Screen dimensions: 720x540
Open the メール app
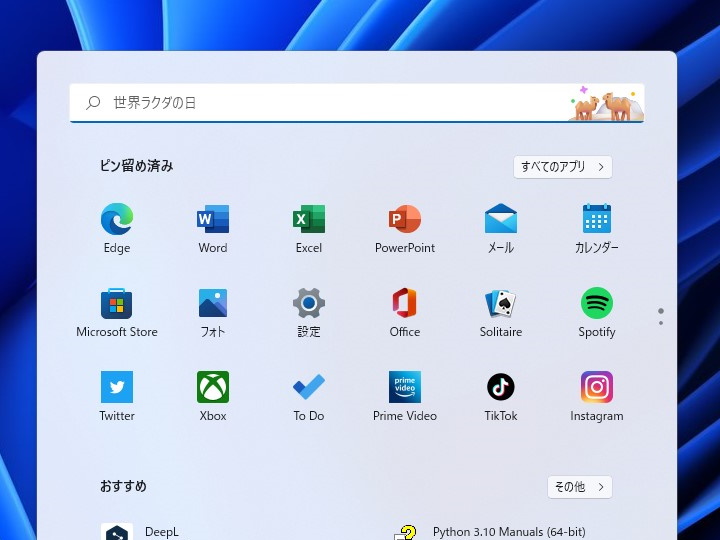(x=501, y=228)
